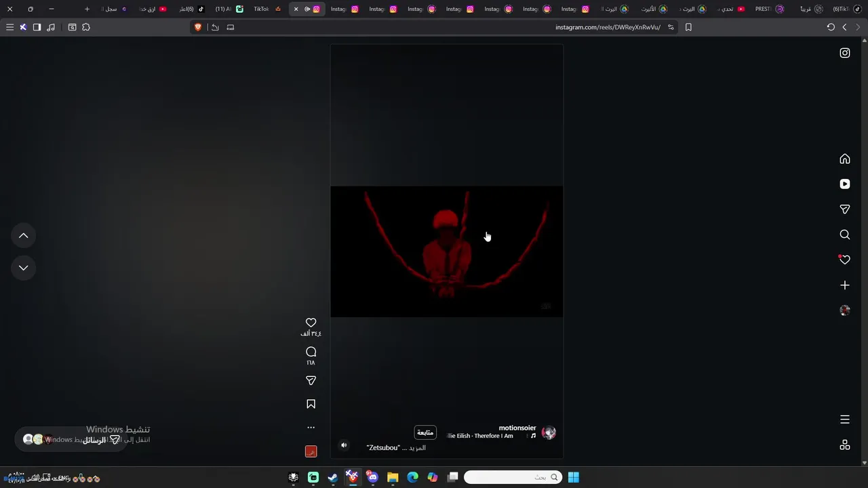Open Steam from the taskbar
Screen dimensions: 868x488
[333, 477]
